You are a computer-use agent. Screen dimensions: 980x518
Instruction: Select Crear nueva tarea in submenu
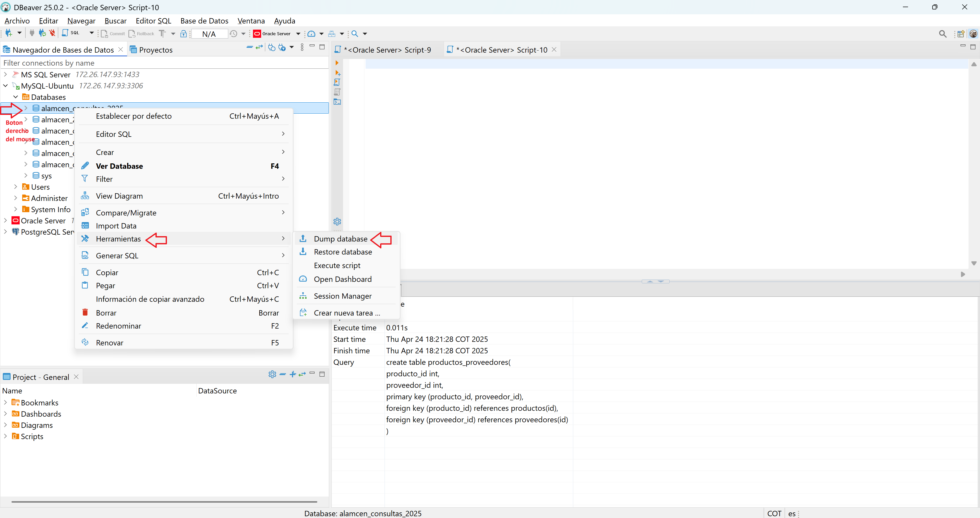(347, 313)
